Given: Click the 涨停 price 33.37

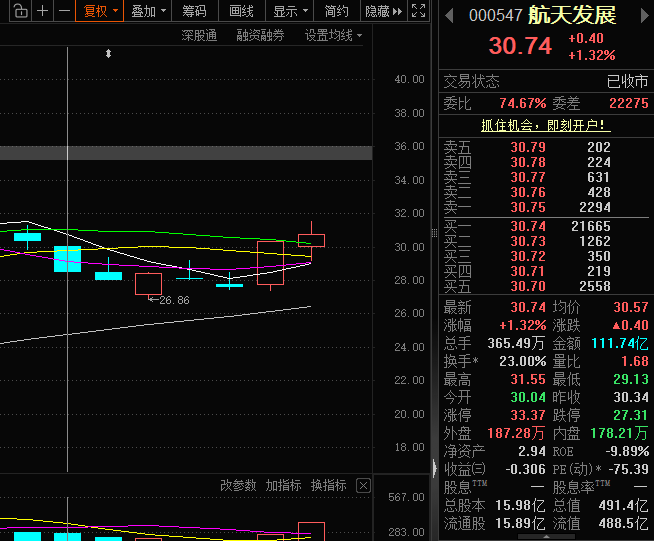Looking at the screenshot, I should [x=528, y=415].
